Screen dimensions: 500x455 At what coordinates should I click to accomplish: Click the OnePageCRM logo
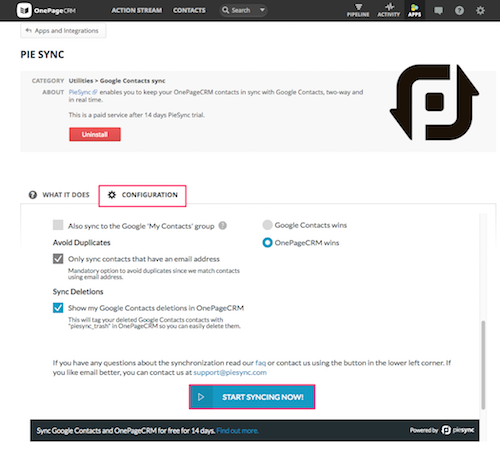point(46,10)
